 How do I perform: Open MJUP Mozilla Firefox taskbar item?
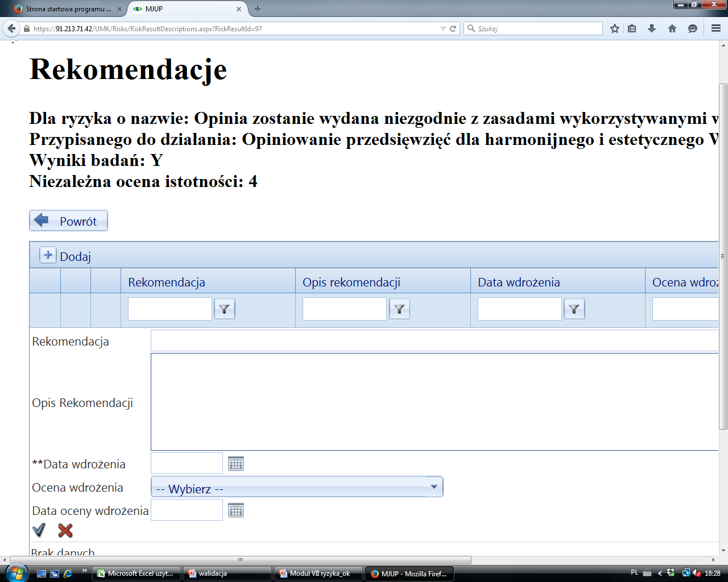coord(410,573)
